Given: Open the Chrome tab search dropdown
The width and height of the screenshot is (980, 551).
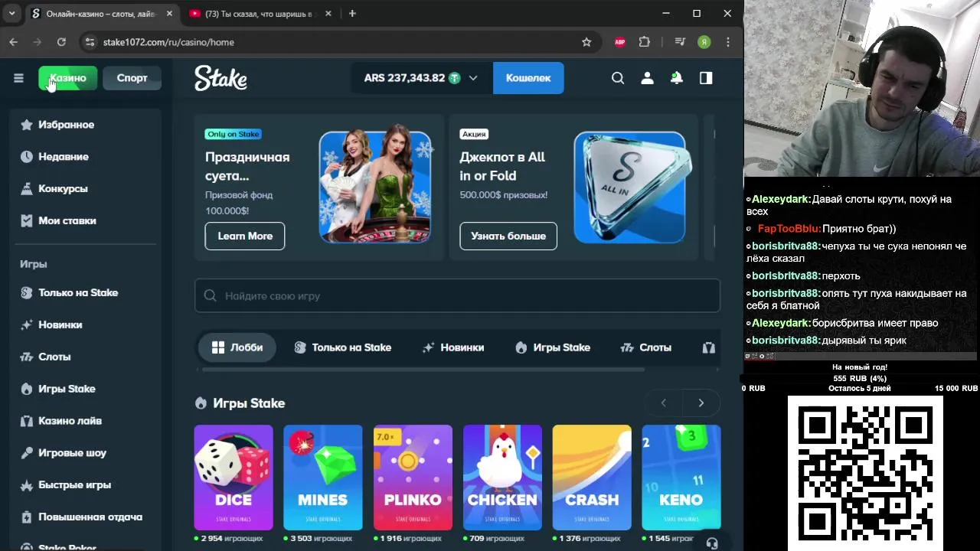Looking at the screenshot, I should [x=11, y=14].
